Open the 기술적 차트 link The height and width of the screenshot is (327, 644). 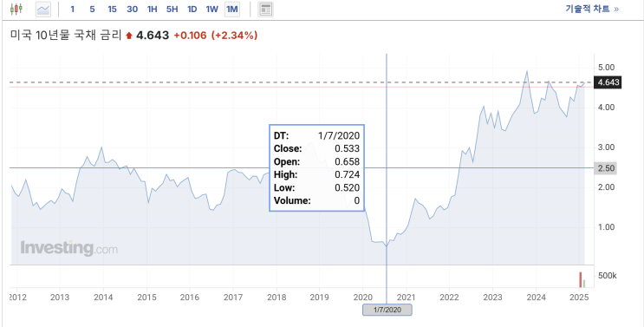tap(592, 9)
